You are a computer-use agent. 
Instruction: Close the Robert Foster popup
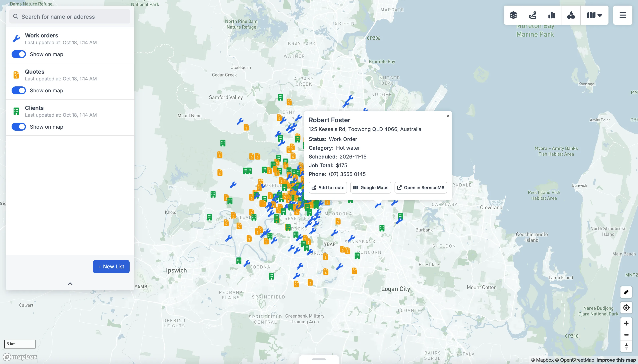click(448, 115)
